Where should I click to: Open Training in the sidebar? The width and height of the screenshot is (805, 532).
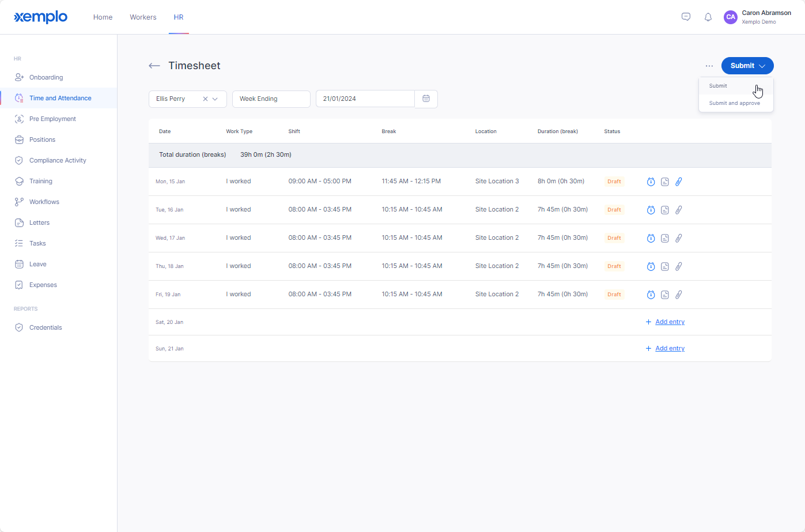[x=40, y=181]
